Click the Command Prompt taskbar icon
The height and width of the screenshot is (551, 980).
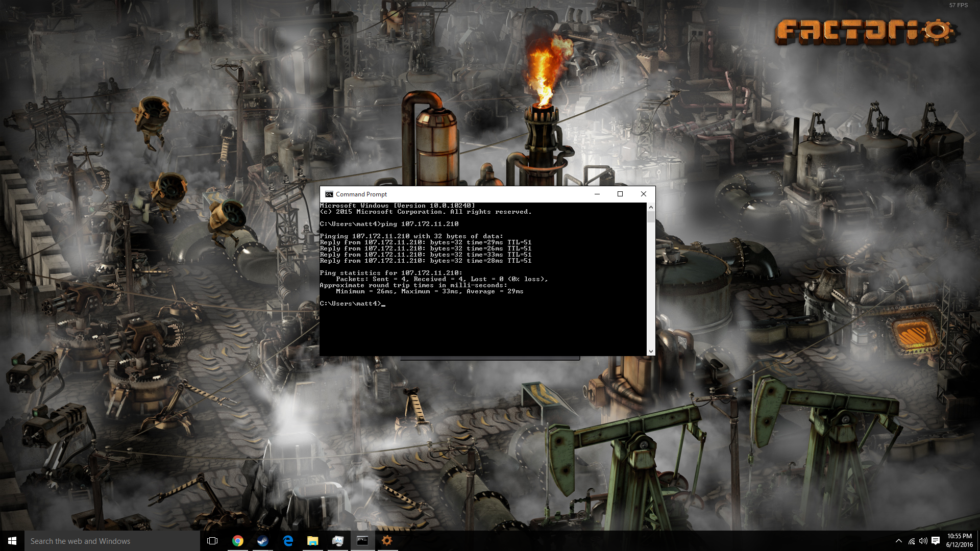pos(362,541)
